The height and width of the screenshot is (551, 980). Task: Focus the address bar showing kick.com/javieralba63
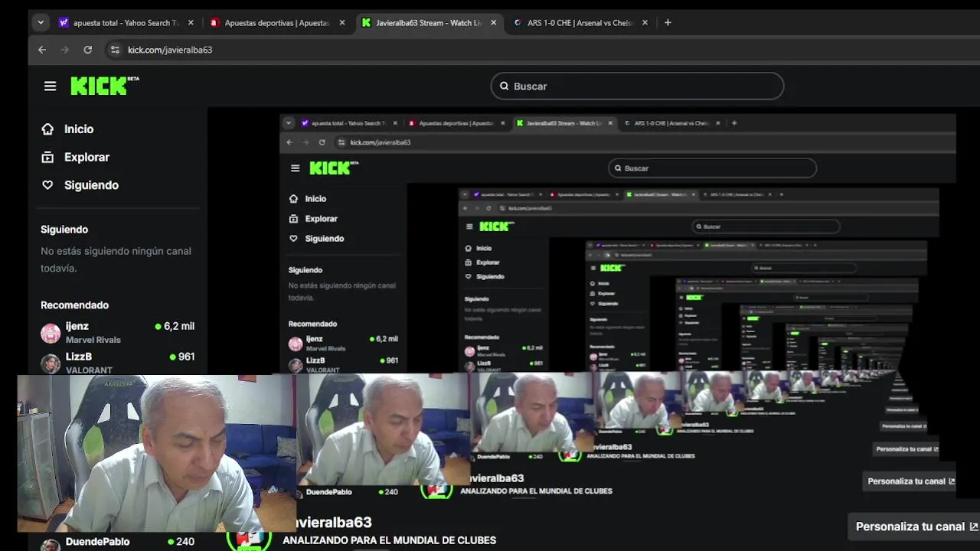coord(170,50)
